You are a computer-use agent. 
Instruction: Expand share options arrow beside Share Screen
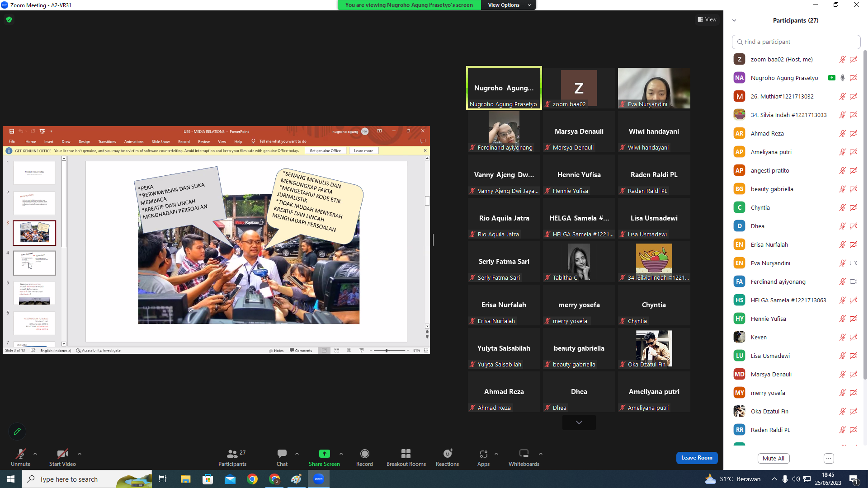click(x=341, y=454)
